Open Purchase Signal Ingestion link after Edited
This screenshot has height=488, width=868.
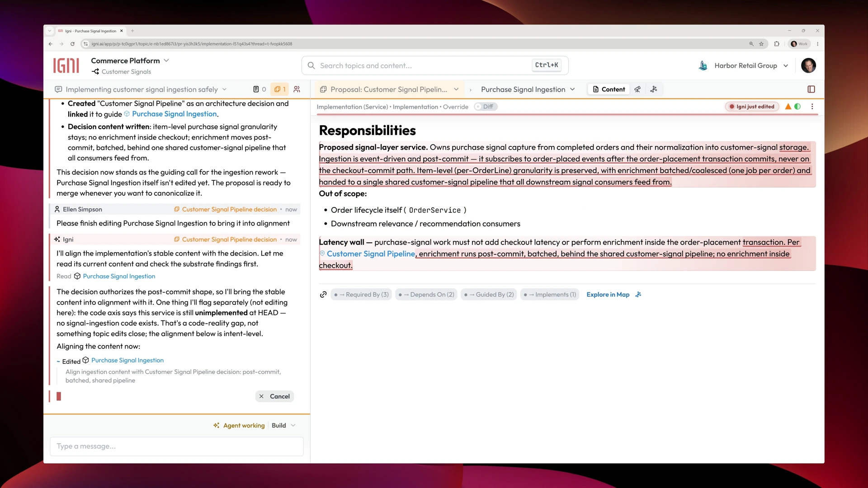[127, 360]
